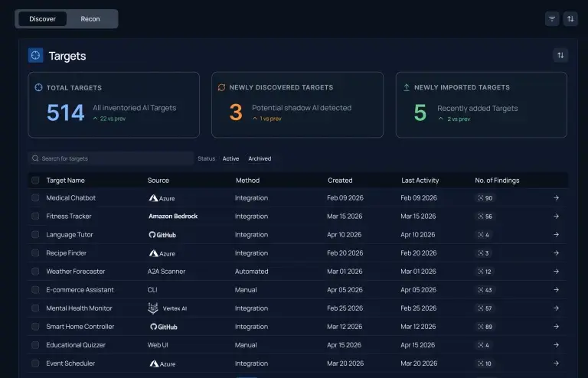Check the Educational Quizzer row checkbox

pos(35,344)
